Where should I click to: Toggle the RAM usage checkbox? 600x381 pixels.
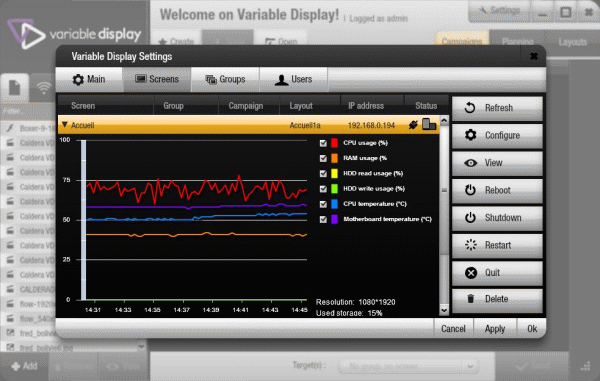pyautogui.click(x=323, y=158)
